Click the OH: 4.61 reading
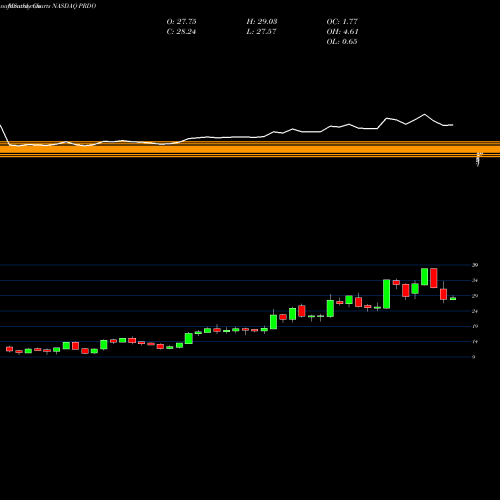 (x=342, y=32)
